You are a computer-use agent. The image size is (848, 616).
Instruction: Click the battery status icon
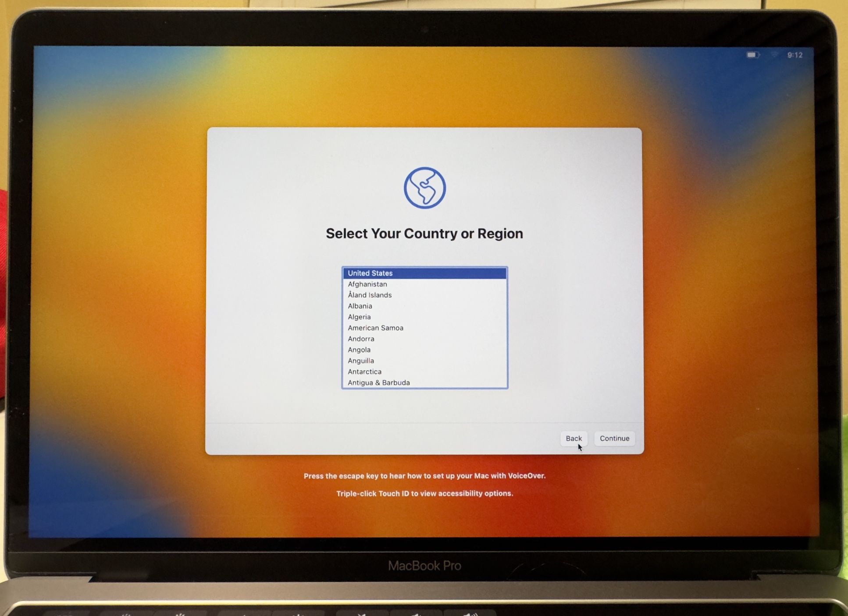point(753,55)
